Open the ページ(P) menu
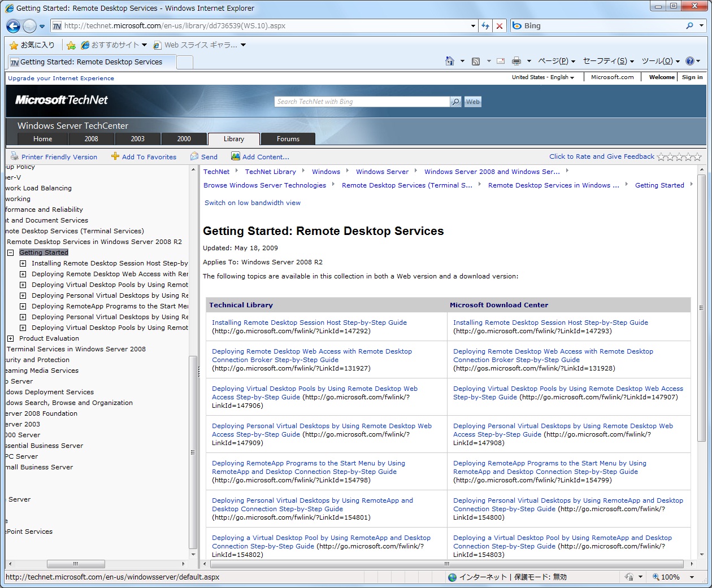Viewport: 712px width, 588px height. [x=556, y=61]
